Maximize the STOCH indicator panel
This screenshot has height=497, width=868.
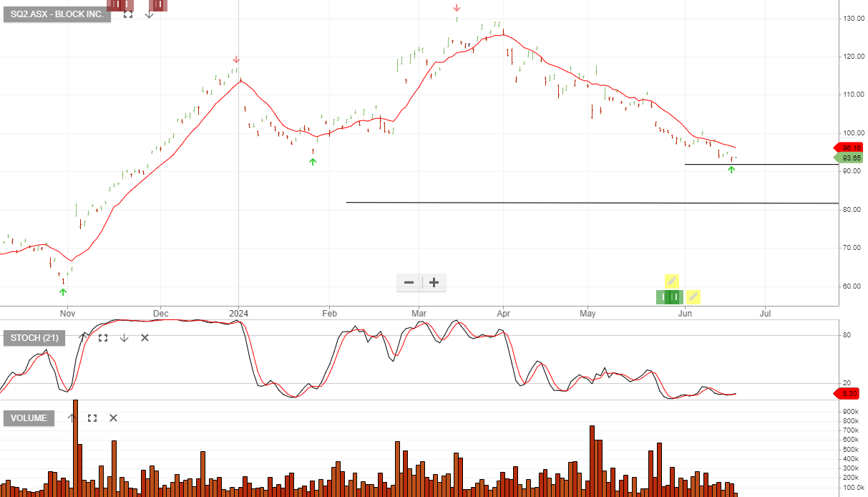click(x=103, y=338)
